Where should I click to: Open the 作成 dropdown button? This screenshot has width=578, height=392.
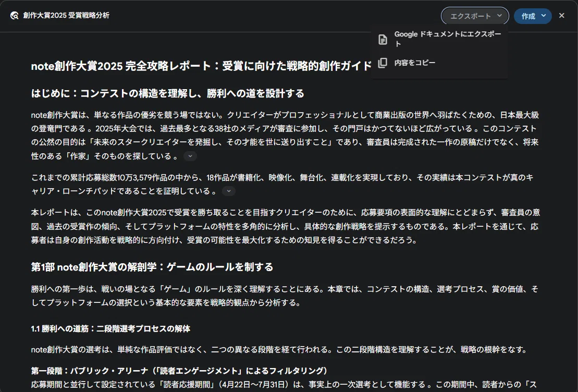point(533,16)
